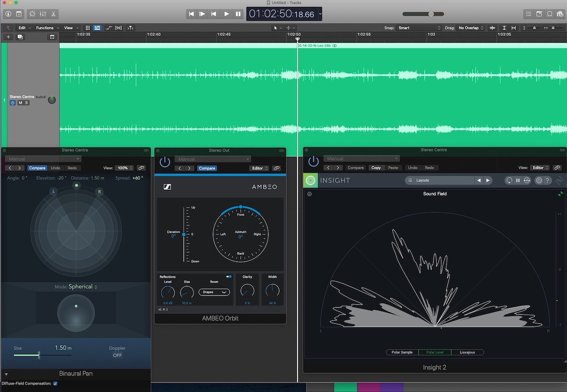Toggle the Flex button in Tracks toolbar
Screen dimensions: 567x392
[x=119, y=28]
